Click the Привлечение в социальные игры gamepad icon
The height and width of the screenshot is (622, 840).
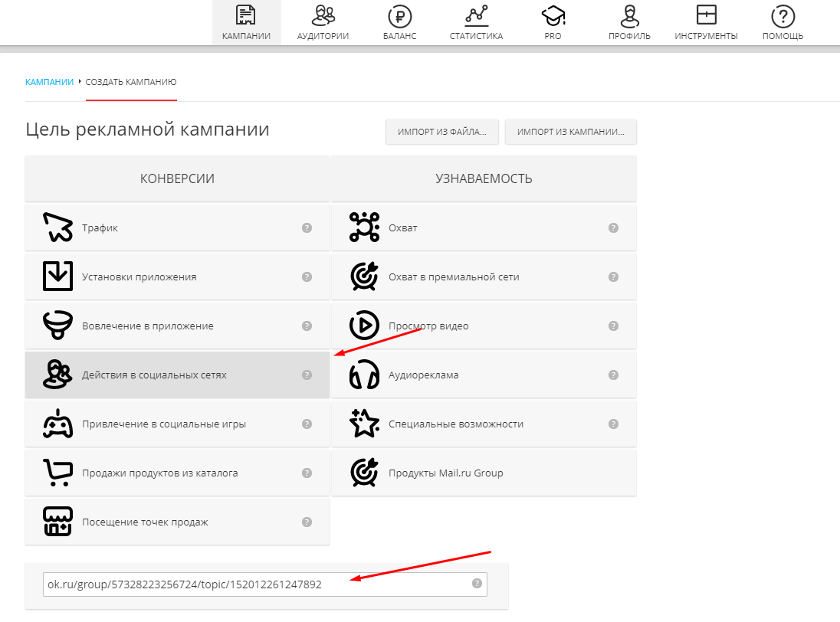tap(57, 424)
